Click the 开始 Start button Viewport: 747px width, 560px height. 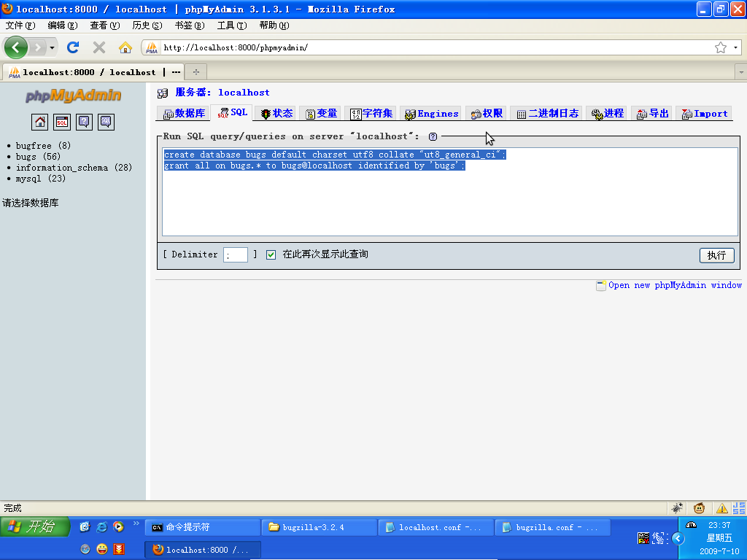[35, 526]
